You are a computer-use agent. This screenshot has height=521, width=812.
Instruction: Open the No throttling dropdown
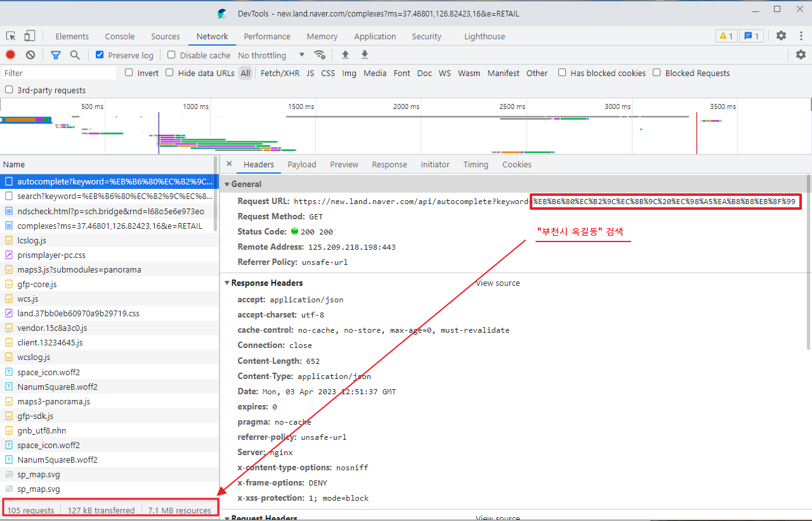tap(272, 55)
